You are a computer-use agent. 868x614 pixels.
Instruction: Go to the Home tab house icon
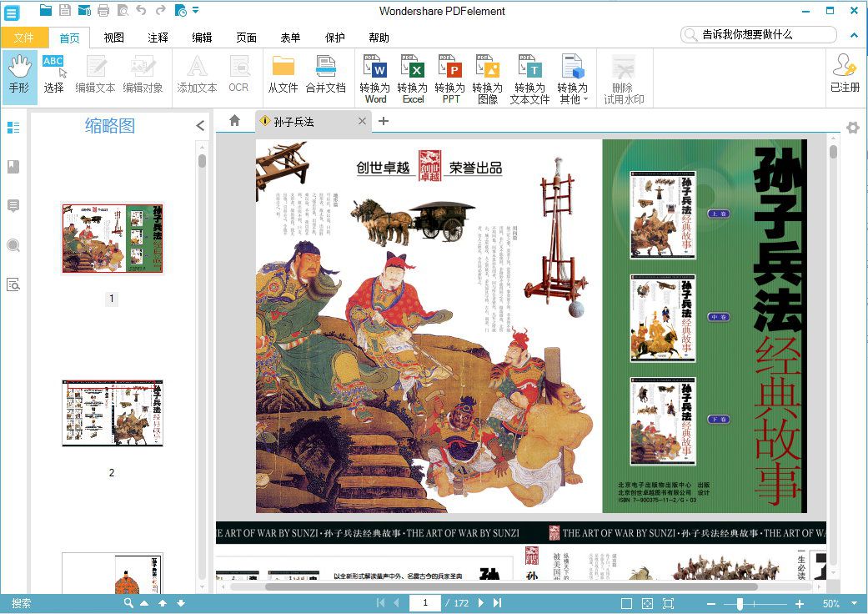(x=234, y=121)
